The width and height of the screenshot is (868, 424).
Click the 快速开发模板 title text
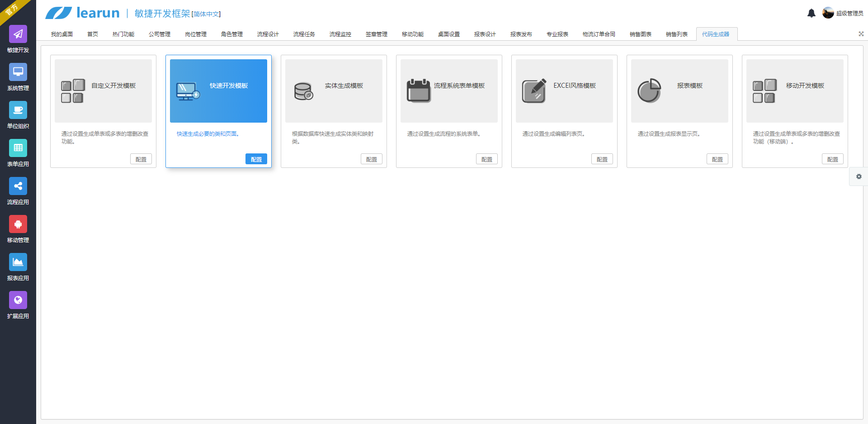click(x=229, y=86)
